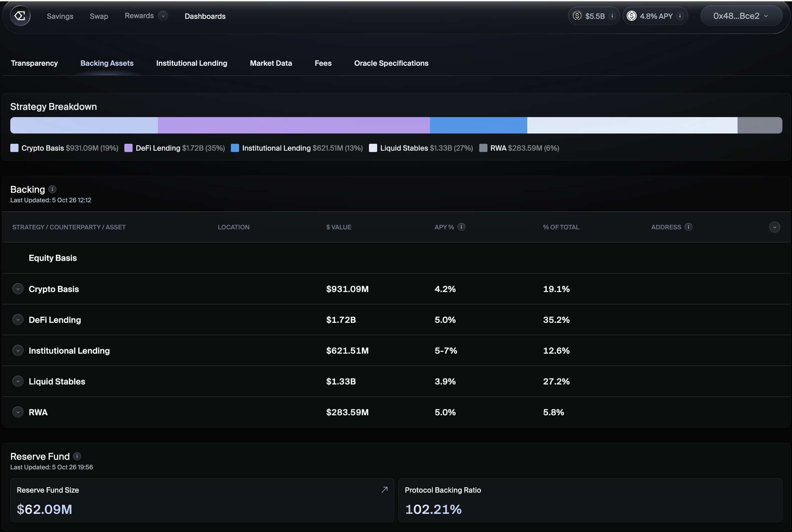The image size is (792, 532).
Task: Click the info icon beside Reserve Fund
Action: point(77,456)
